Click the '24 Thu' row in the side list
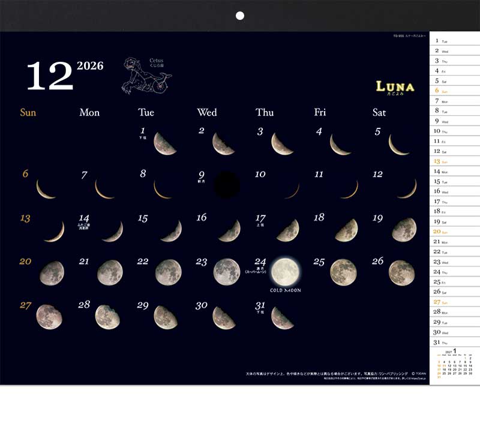Screen dimensions: 480x448 (455, 272)
